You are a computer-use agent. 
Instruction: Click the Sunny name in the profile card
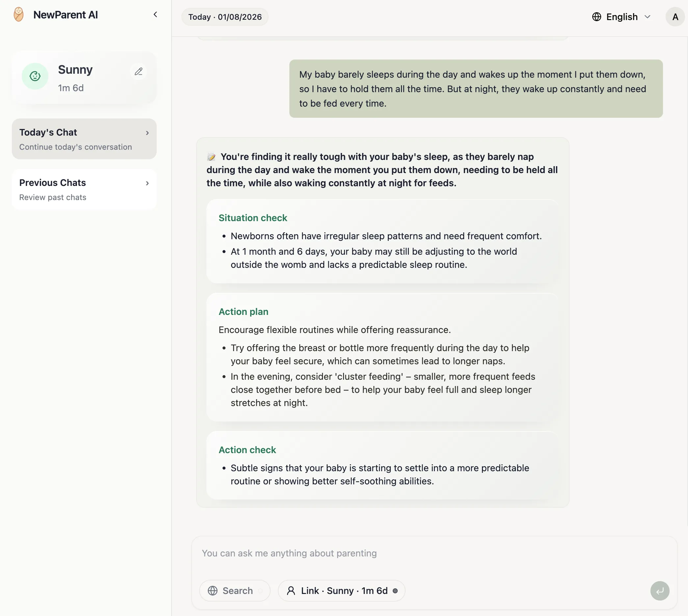tap(75, 70)
